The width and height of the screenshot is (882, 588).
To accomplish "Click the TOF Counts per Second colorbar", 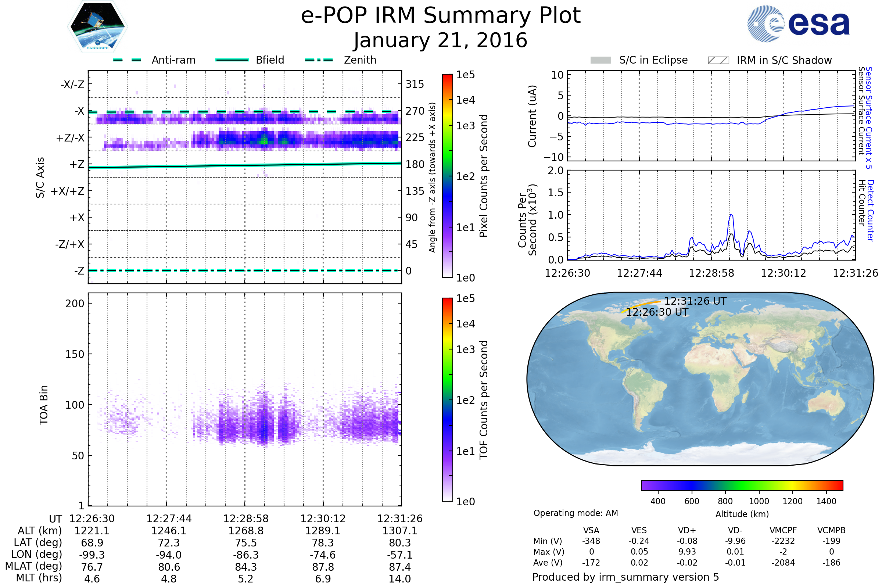I will click(x=447, y=399).
